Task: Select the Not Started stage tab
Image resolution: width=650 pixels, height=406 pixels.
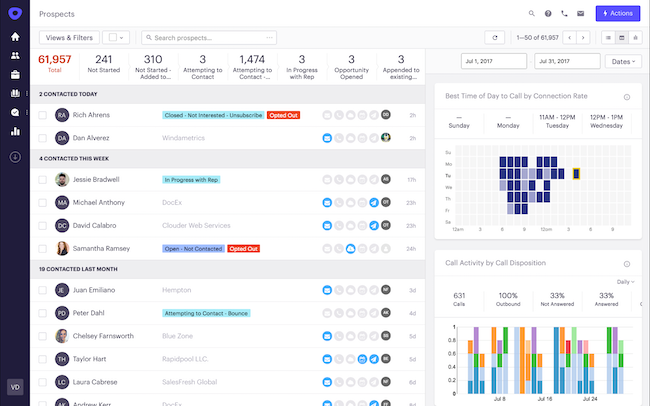Action: click(104, 64)
